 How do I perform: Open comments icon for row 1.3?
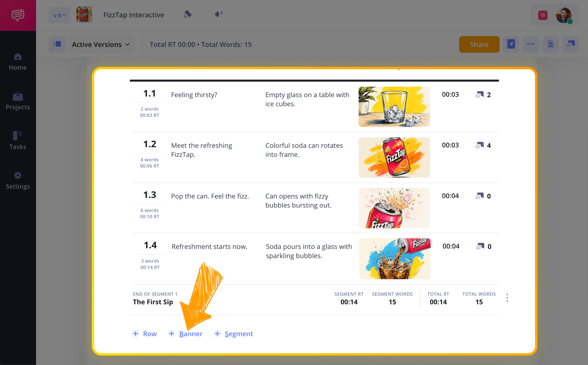pyautogui.click(x=479, y=196)
